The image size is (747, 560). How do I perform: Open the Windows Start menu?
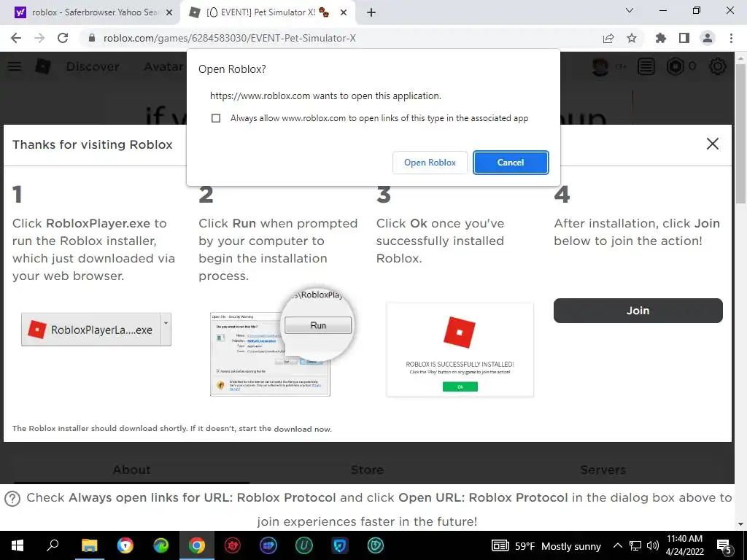(18, 545)
